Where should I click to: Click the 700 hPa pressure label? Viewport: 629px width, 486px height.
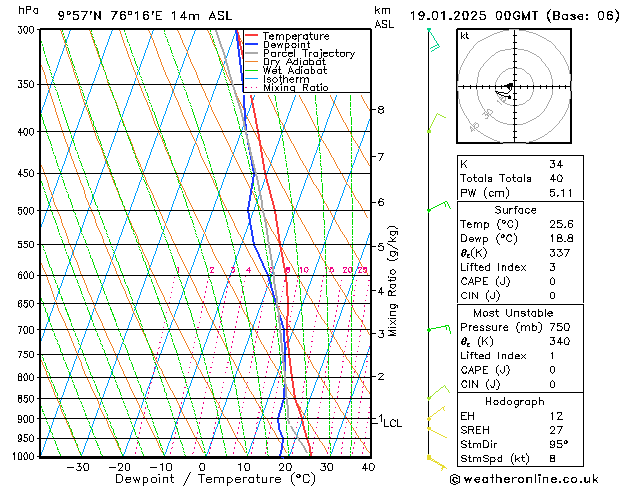tap(28, 330)
